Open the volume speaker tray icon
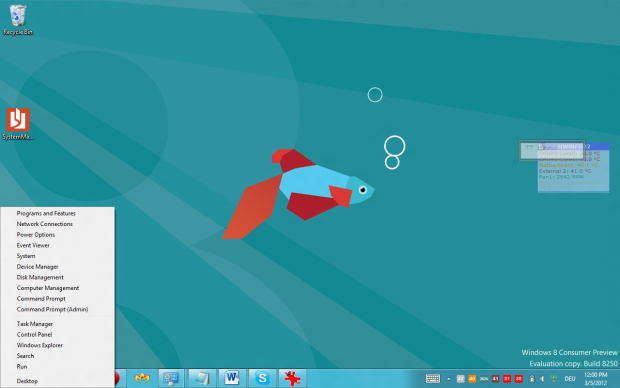Viewport: 620px width, 388px height. coord(542,379)
